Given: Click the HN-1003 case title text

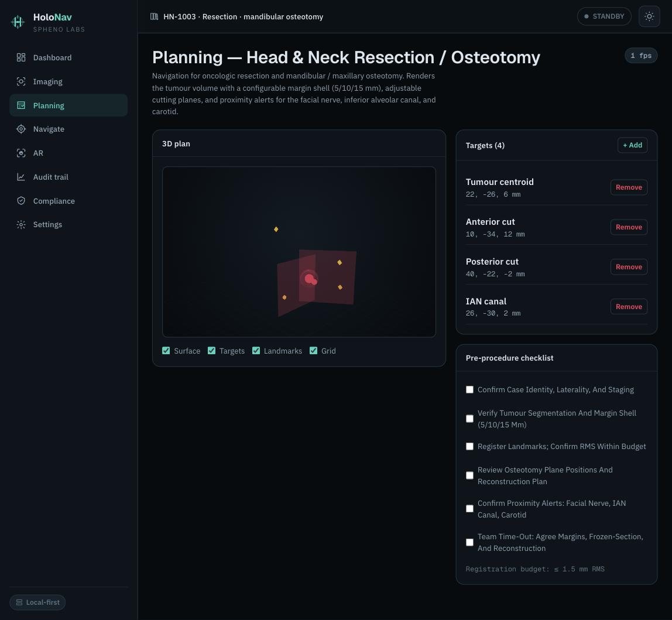Looking at the screenshot, I should pyautogui.click(x=243, y=17).
